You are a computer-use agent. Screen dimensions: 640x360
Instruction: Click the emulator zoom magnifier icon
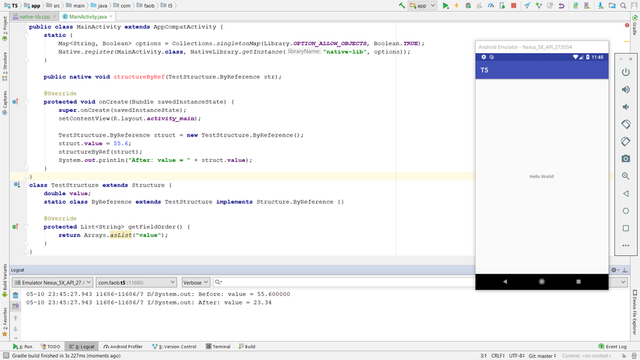click(626, 176)
